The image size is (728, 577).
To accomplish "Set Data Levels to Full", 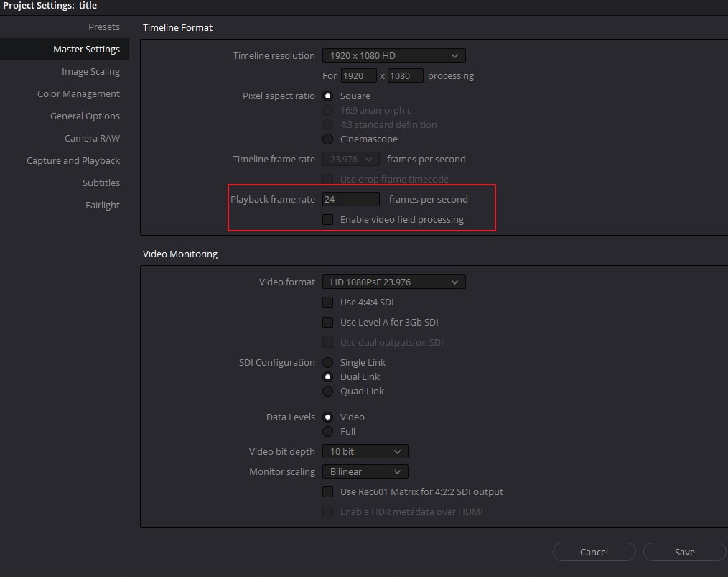I will pyautogui.click(x=328, y=432).
